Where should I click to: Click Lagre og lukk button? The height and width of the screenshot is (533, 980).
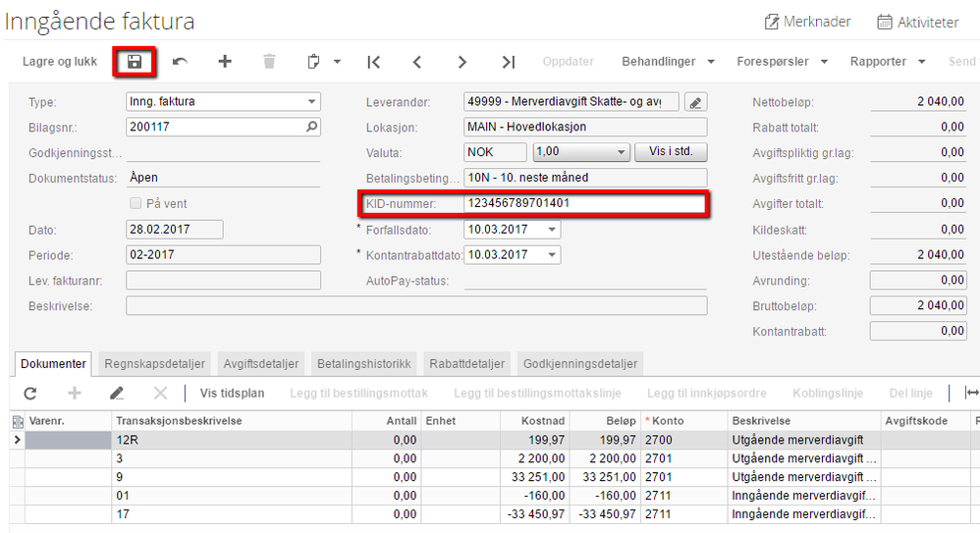click(x=60, y=61)
